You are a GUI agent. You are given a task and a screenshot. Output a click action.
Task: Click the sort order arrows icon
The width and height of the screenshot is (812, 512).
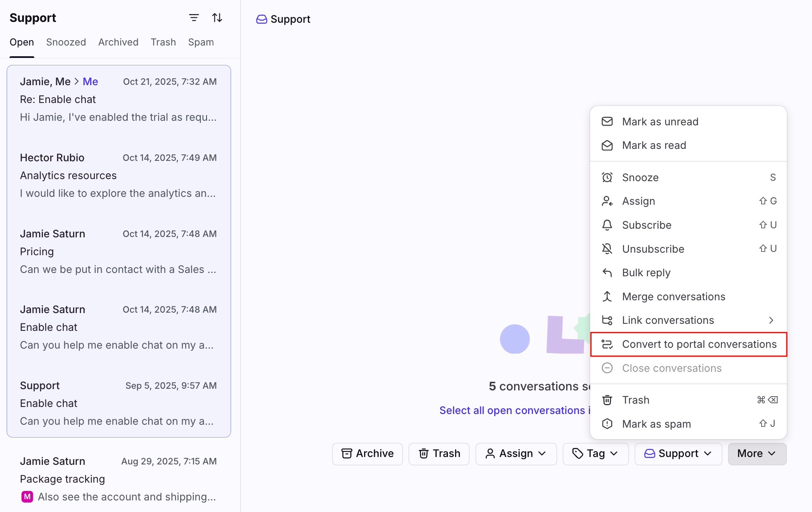217,18
